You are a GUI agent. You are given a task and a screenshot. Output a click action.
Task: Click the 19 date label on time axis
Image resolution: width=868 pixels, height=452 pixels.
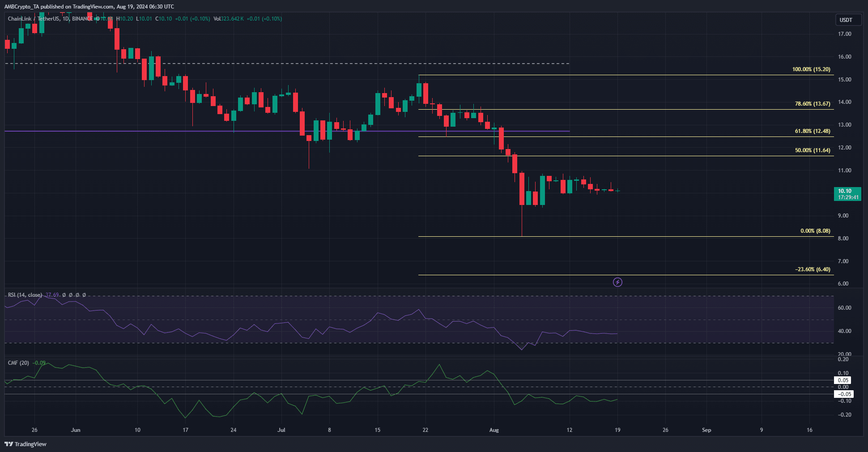tap(617, 430)
